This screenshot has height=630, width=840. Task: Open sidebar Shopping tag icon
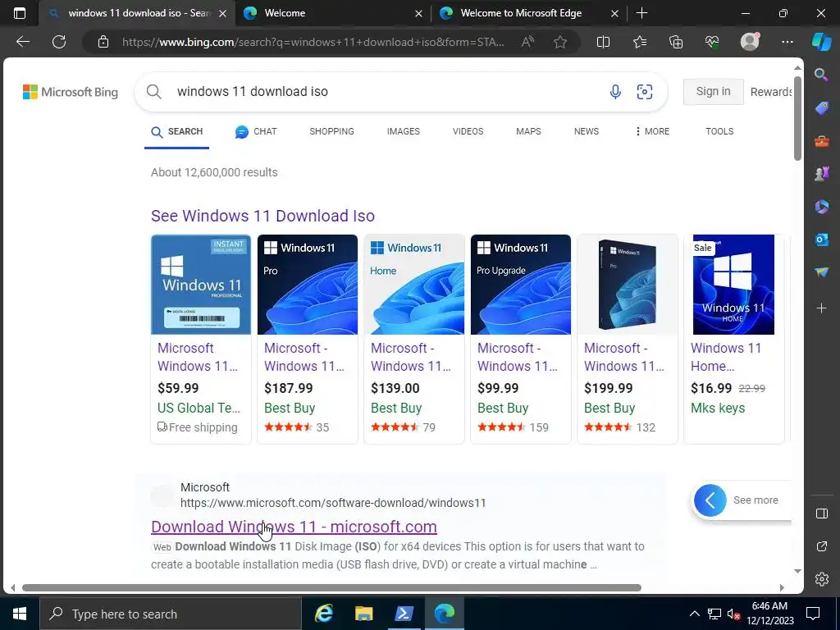click(x=822, y=108)
